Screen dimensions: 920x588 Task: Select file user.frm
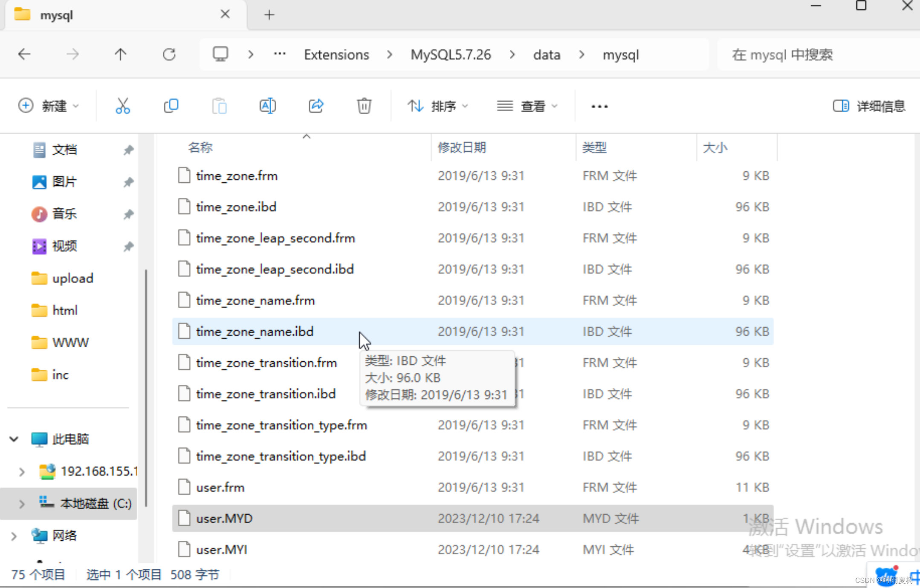[x=473, y=487]
